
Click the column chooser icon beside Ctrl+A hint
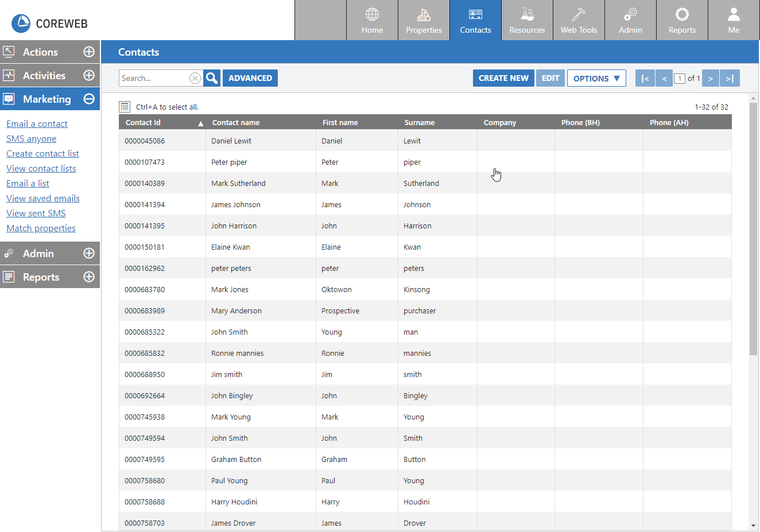(125, 107)
